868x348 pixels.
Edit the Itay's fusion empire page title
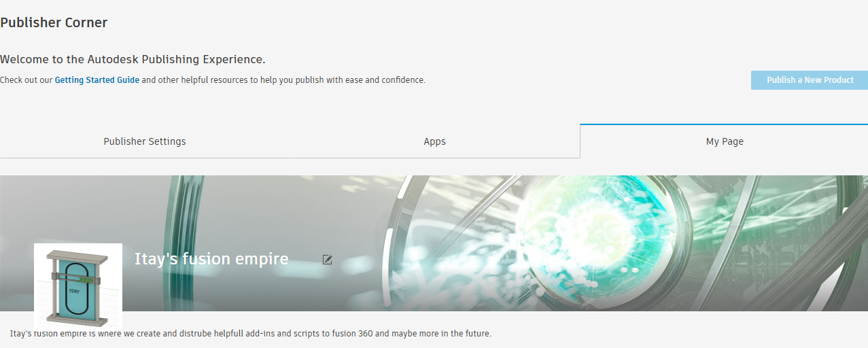(x=328, y=260)
